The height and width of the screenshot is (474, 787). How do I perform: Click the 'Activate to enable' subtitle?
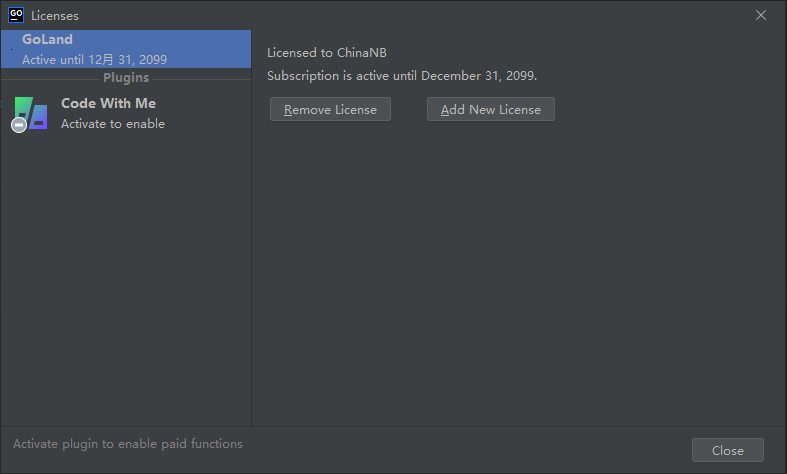click(x=113, y=124)
